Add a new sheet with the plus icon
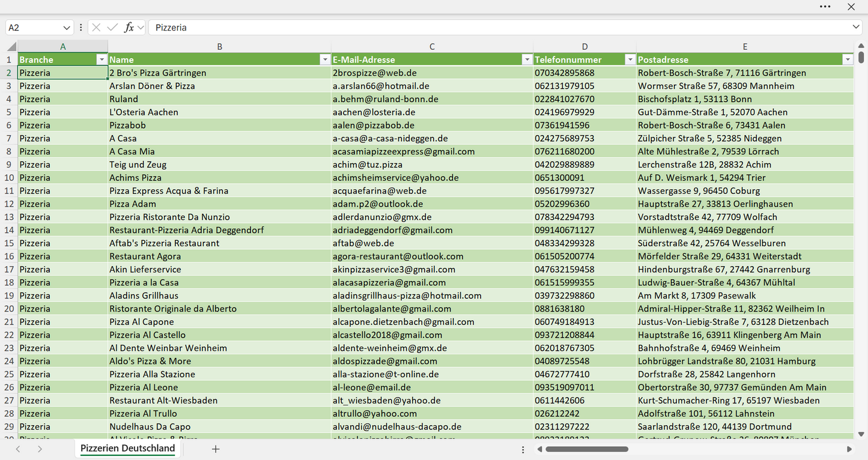Viewport: 868px width, 460px height. pos(216,449)
